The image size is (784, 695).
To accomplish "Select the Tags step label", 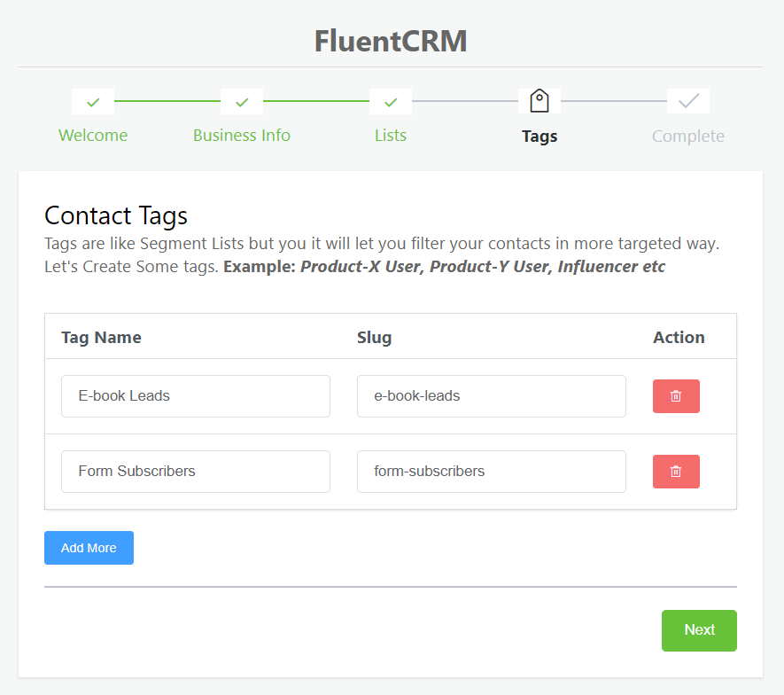I will pos(539,136).
